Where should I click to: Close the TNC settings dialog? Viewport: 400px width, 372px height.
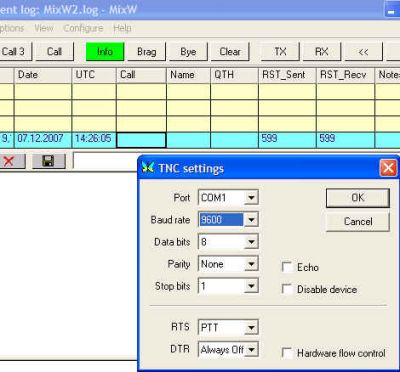[388, 168]
